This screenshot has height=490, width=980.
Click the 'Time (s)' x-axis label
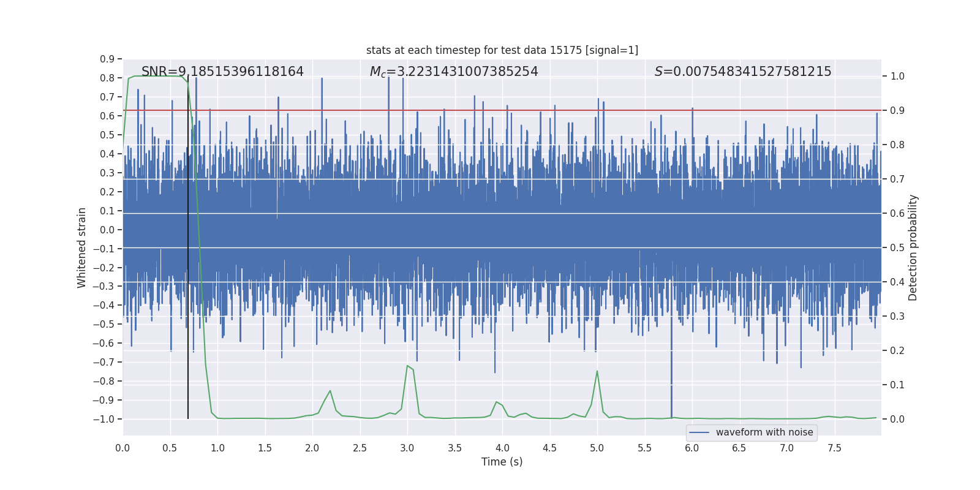(502, 462)
